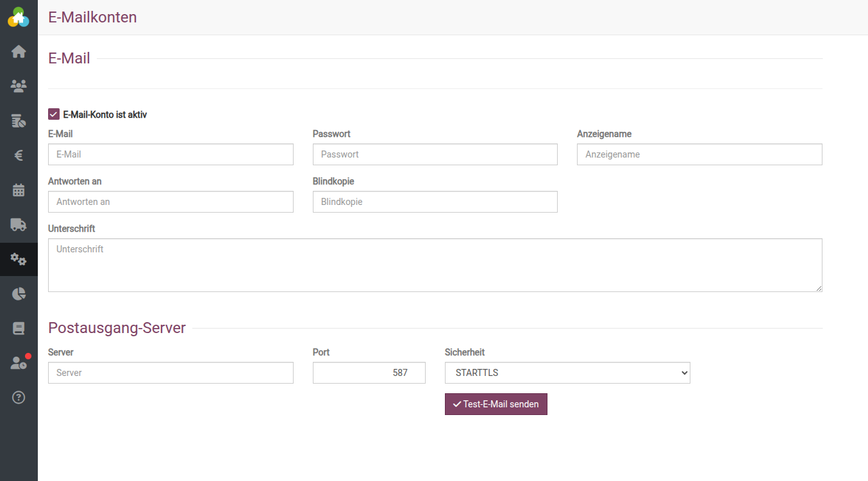Open the user icon with red notification dot
This screenshot has width=868, height=481.
19,363
